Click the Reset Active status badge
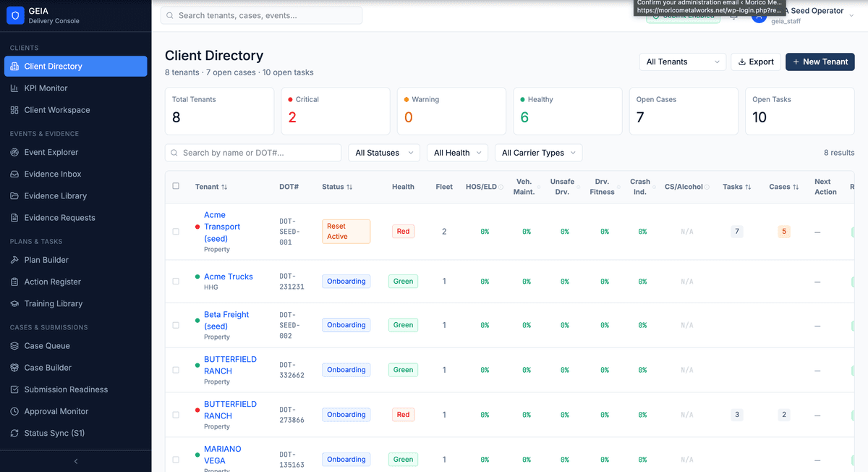This screenshot has height=472, width=868. tap(346, 232)
